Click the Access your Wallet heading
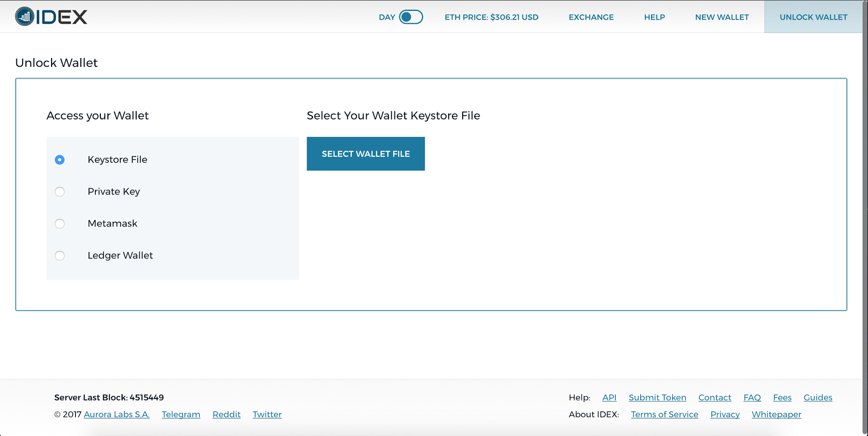The width and height of the screenshot is (868, 436). point(98,116)
